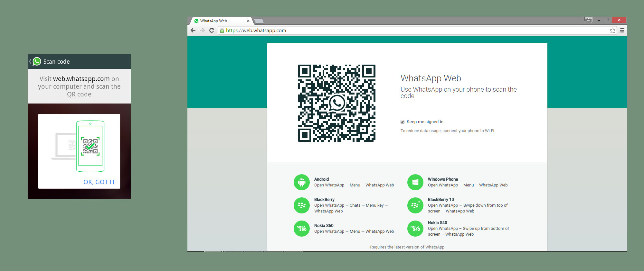The width and height of the screenshot is (644, 271).
Task: Open a new browser tab
Action: (x=259, y=21)
